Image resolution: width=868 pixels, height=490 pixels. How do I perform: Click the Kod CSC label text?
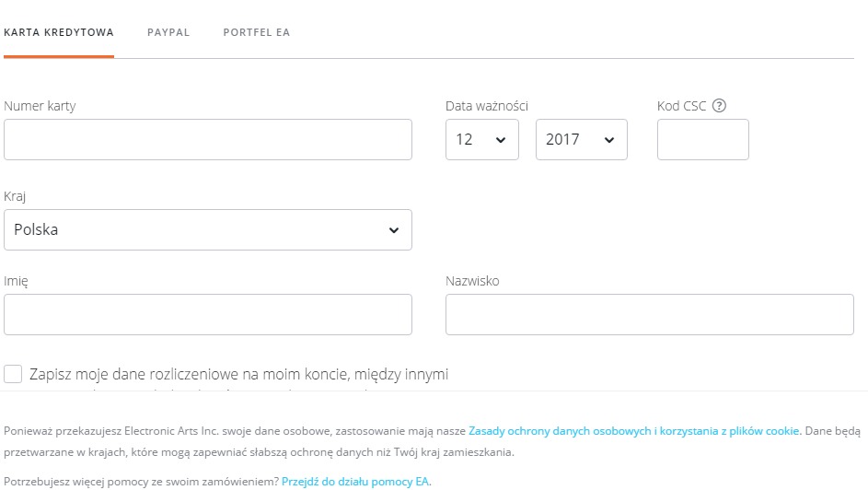click(x=681, y=106)
